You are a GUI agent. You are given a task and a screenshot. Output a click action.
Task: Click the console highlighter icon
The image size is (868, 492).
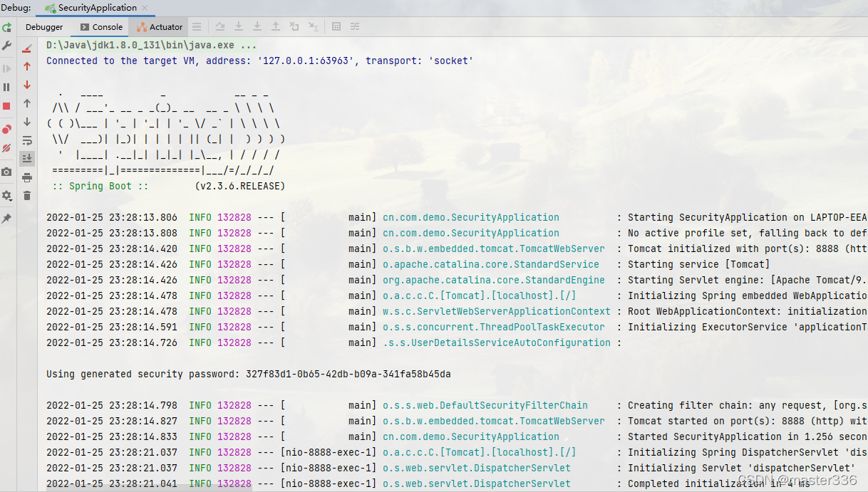pos(27,48)
